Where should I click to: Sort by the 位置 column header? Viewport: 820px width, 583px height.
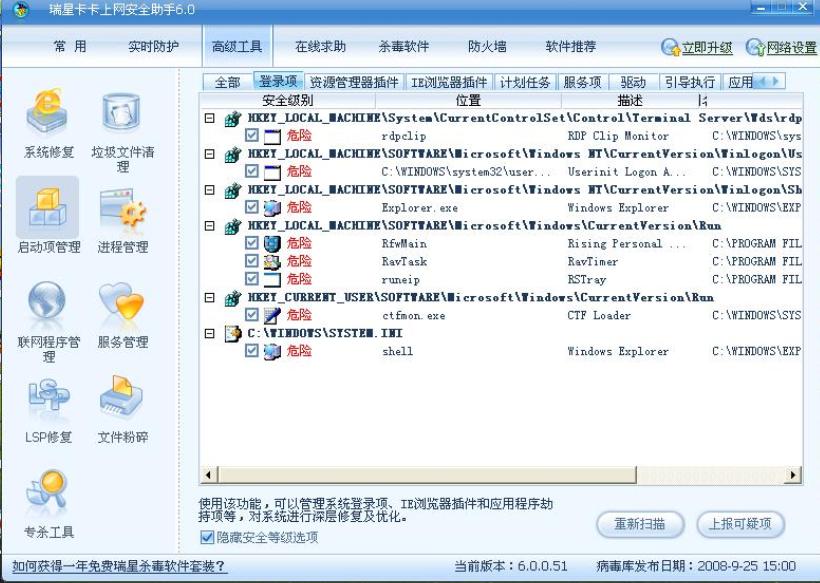(468, 100)
